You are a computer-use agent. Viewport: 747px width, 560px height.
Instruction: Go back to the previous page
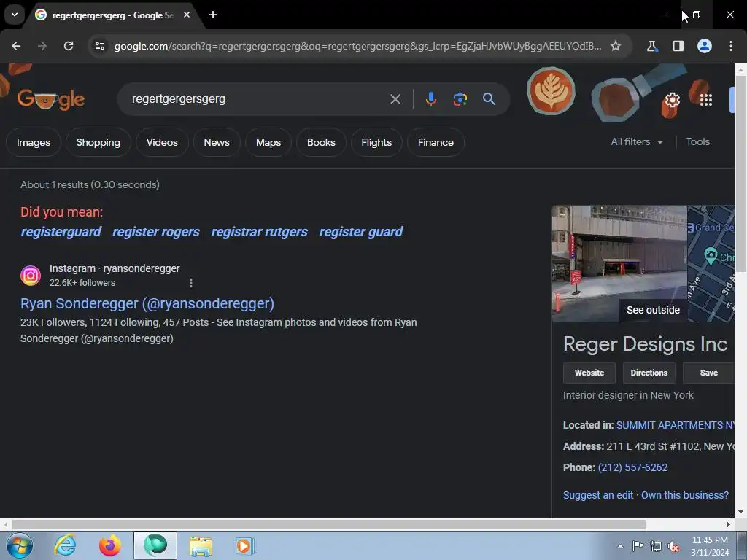click(x=16, y=46)
